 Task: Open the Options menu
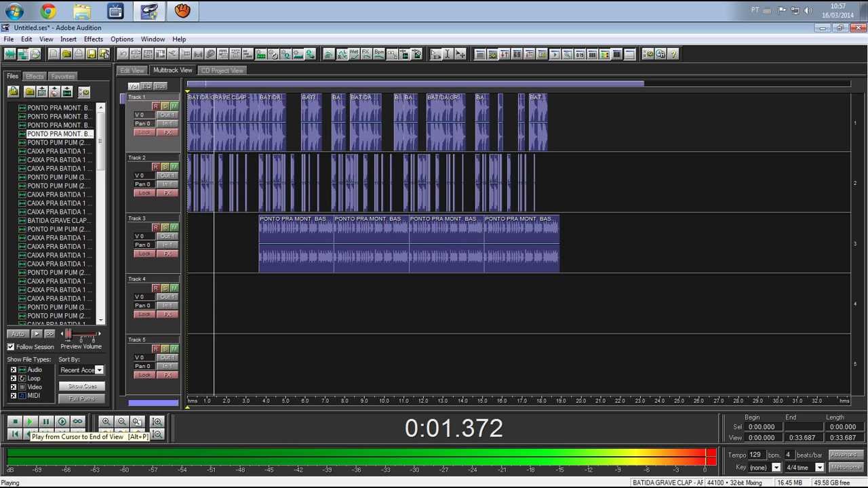click(x=122, y=39)
